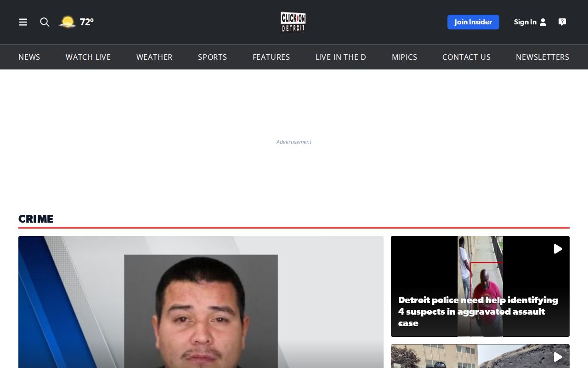Open the Features menu item
The height and width of the screenshot is (368, 588).
click(271, 57)
